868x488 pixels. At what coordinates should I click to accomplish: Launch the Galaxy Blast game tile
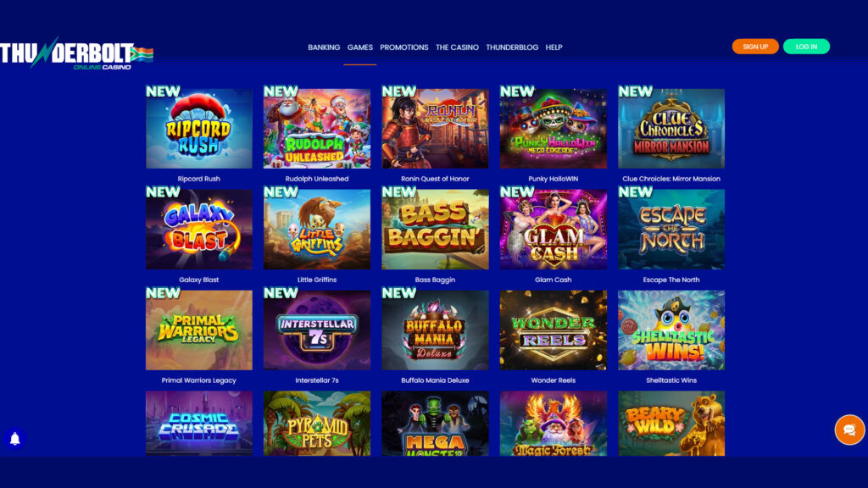point(198,229)
